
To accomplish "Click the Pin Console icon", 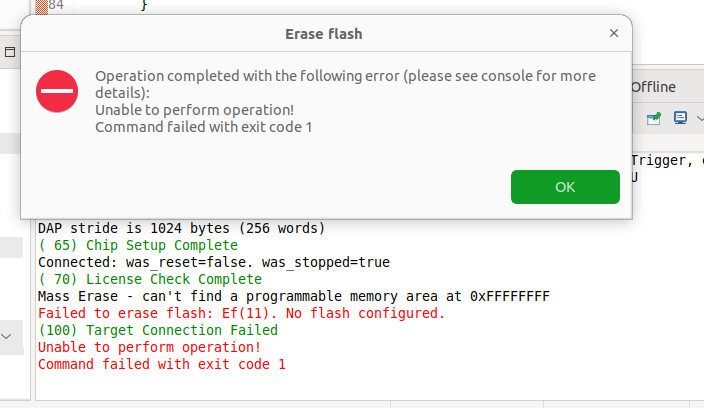I will pyautogui.click(x=654, y=118).
